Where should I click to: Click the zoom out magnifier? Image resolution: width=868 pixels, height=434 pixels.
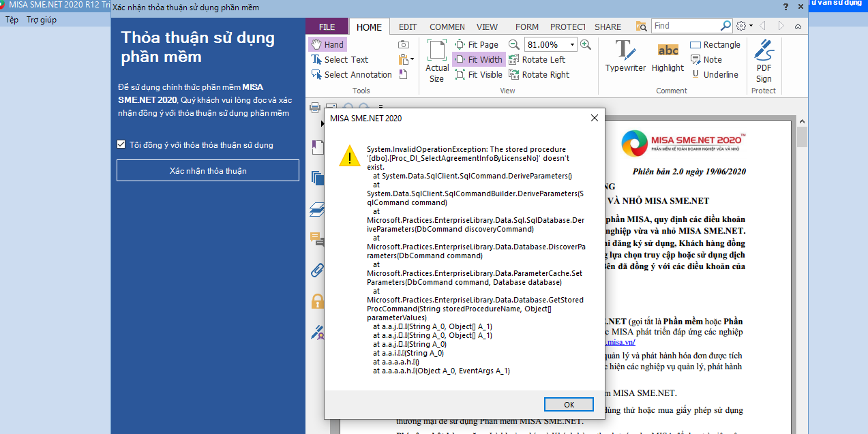click(x=514, y=44)
